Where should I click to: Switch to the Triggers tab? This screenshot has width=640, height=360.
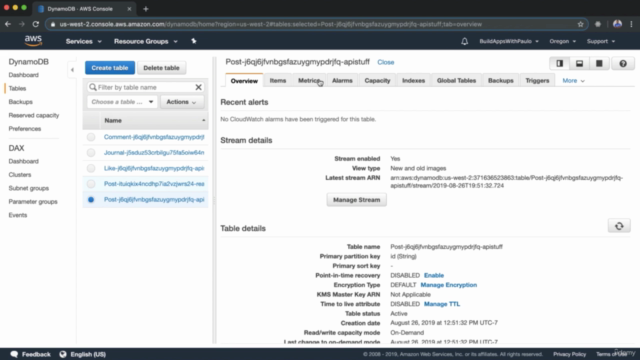click(x=537, y=81)
